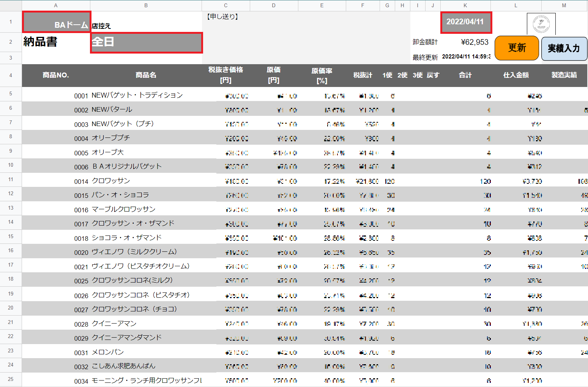This screenshot has width=588, height=387.
Task: Click the 製造実績 column header cell
Action: point(564,75)
